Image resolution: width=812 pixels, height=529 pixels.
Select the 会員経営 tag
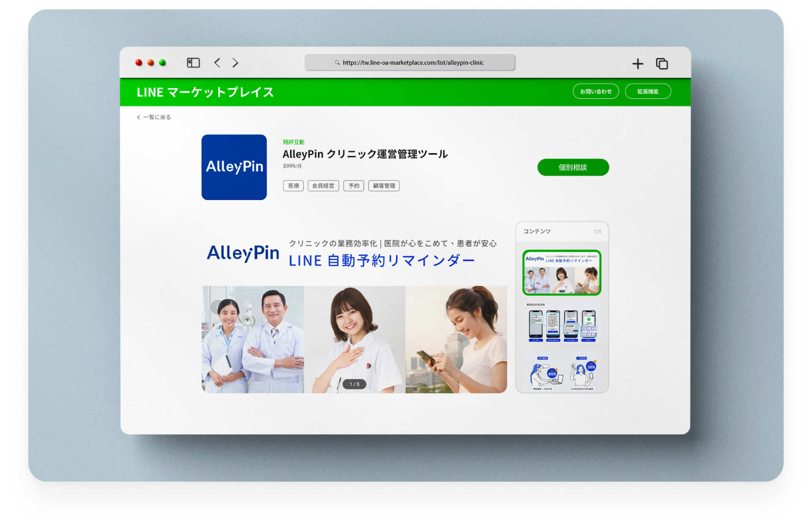tap(323, 186)
